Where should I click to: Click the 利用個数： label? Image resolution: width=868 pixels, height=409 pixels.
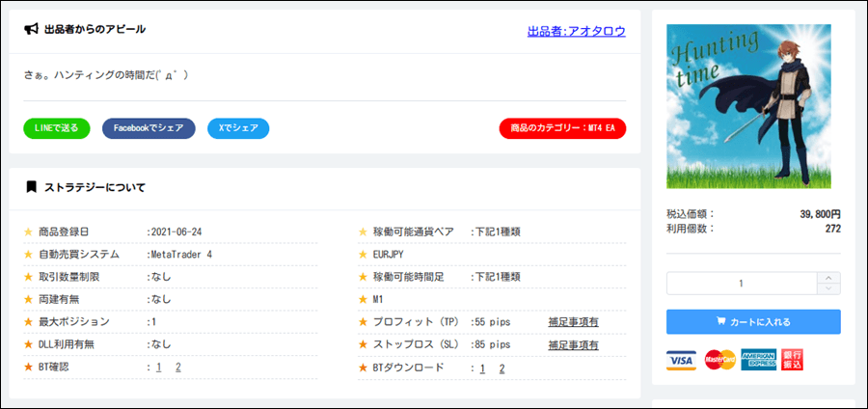(691, 229)
